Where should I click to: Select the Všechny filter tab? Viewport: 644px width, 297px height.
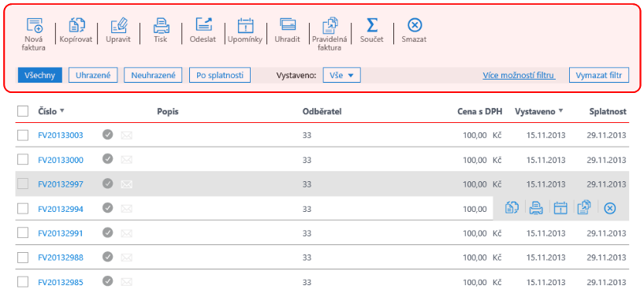40,76
